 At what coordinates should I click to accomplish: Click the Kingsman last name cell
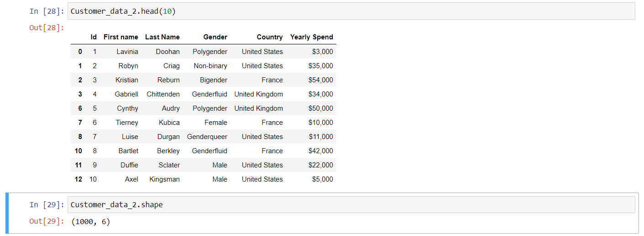(x=165, y=179)
